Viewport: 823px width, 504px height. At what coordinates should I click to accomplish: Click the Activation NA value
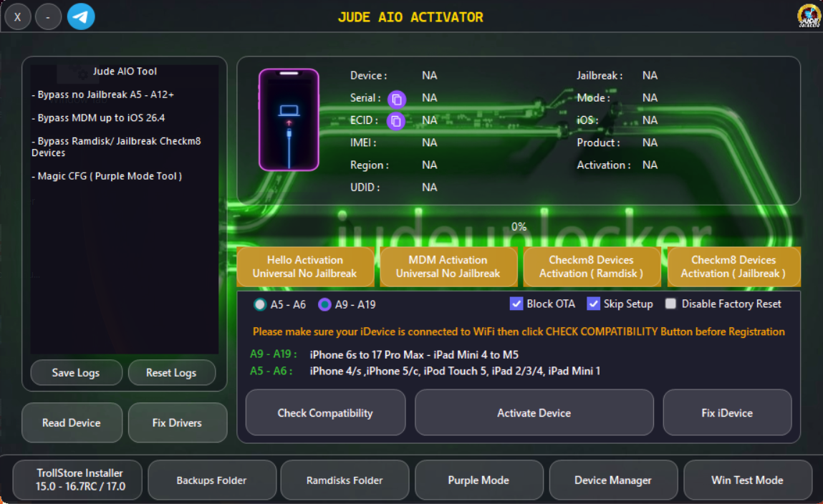[x=650, y=165]
